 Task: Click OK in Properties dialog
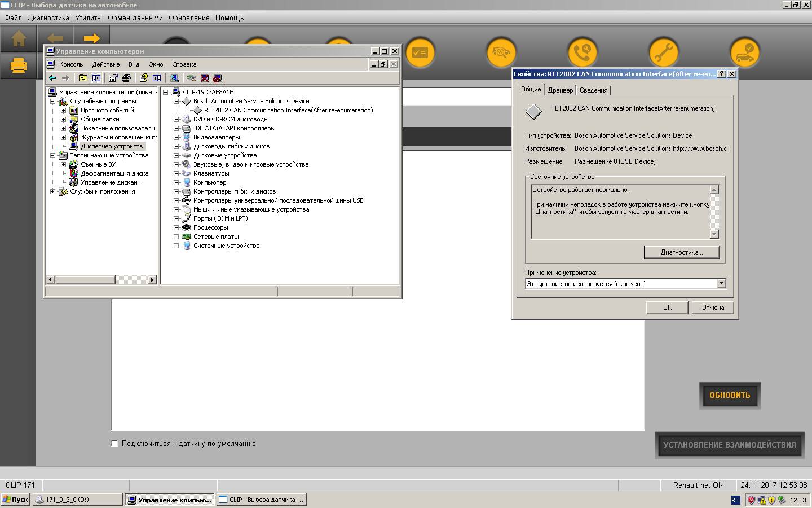pyautogui.click(x=667, y=308)
